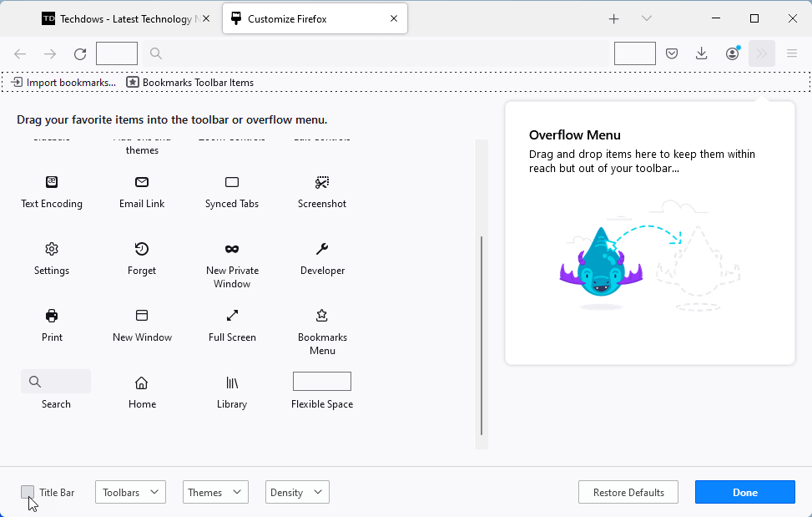Open the hamburger application menu
This screenshot has width=812, height=517.
tap(792, 53)
